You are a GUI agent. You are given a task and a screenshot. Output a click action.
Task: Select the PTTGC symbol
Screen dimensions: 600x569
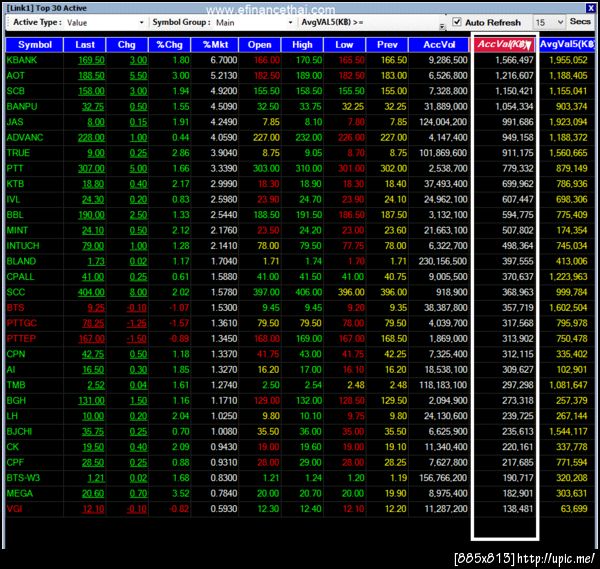[x=21, y=323]
